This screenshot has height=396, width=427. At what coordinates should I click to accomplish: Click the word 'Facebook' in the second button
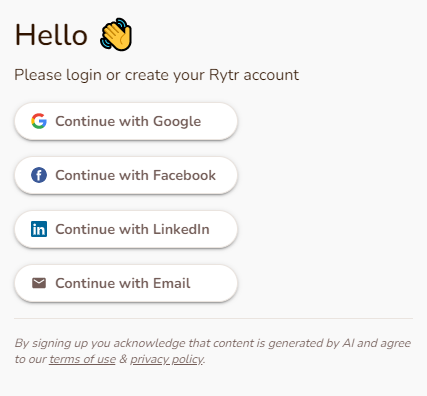coord(184,175)
